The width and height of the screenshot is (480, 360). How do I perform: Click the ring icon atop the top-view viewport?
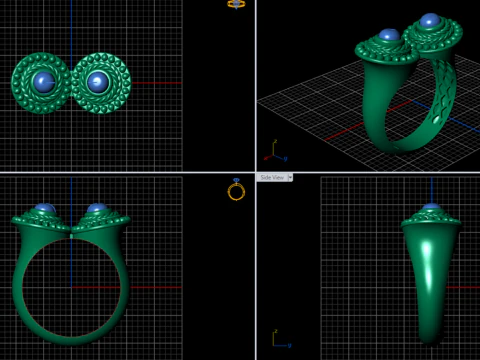coord(236,4)
